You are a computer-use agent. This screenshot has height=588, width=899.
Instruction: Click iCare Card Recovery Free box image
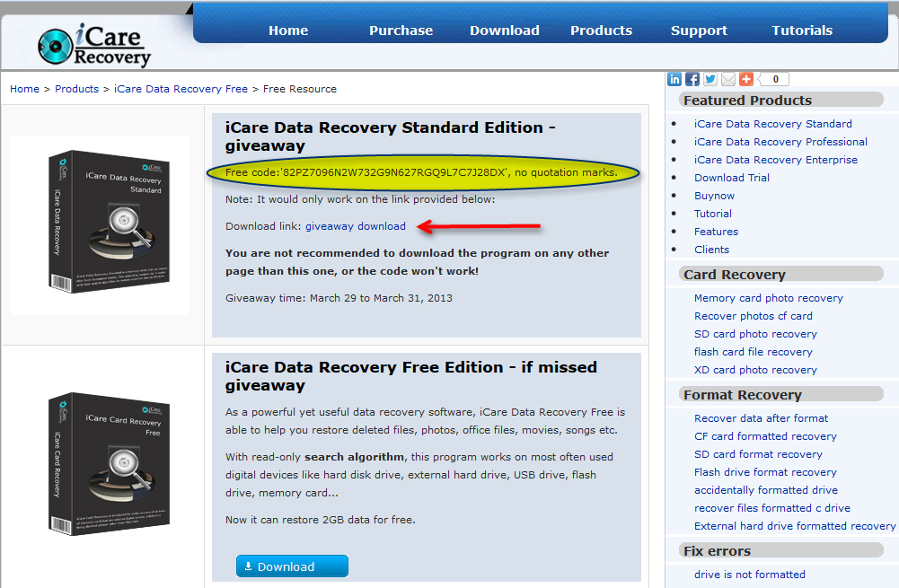tap(109, 464)
